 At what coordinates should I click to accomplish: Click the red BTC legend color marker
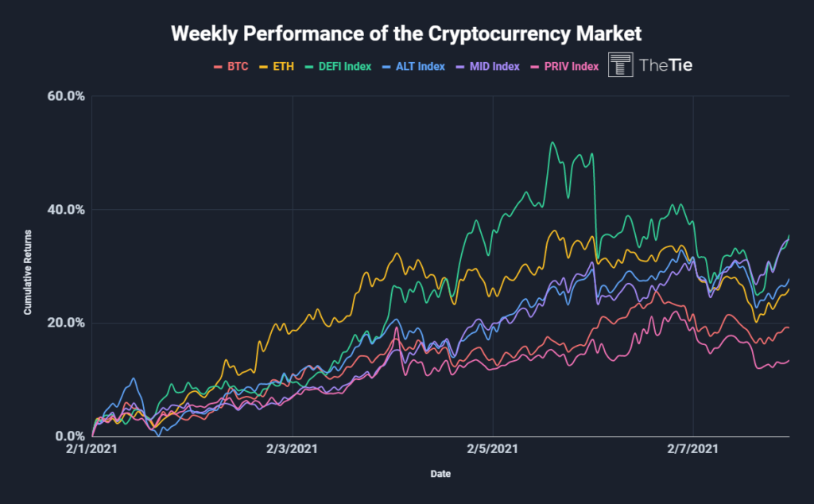coord(218,67)
